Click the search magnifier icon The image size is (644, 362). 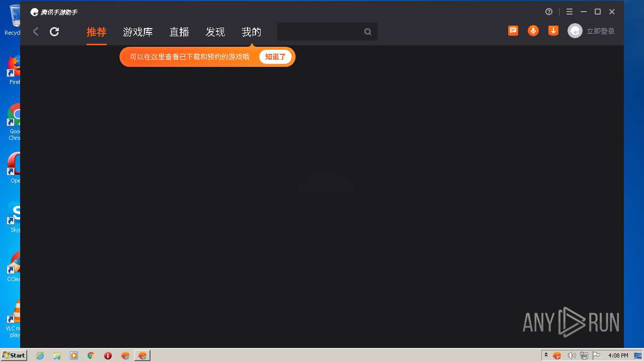coord(368,32)
